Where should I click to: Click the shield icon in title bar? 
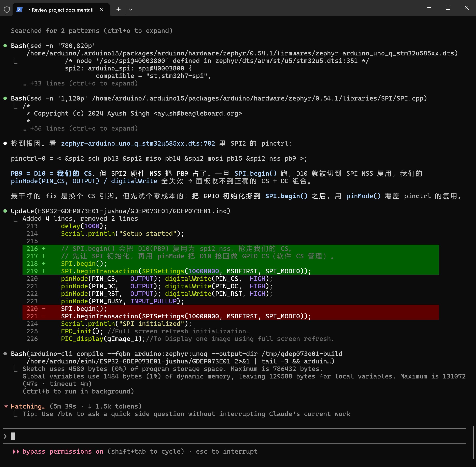coord(7,10)
